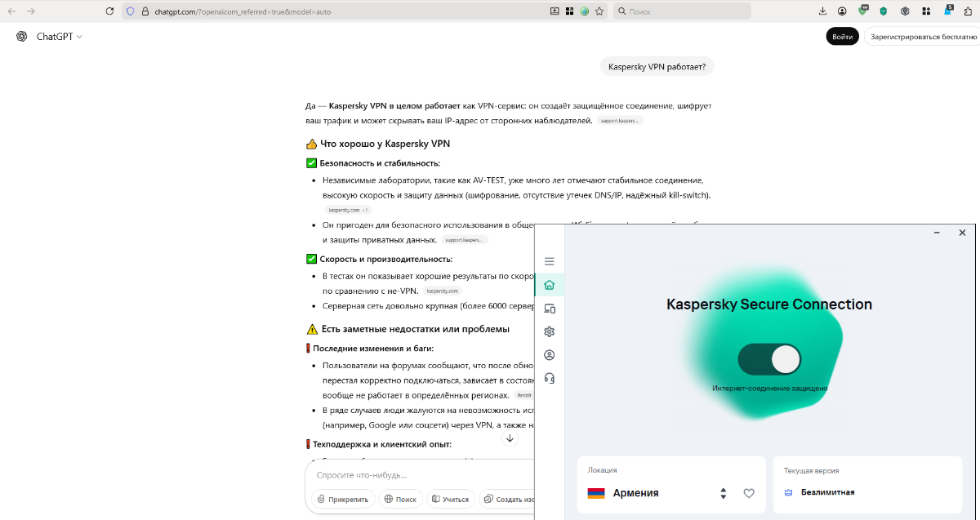Click the save-page icon in the address bar
Screen dimensions: 980x520
point(555,11)
